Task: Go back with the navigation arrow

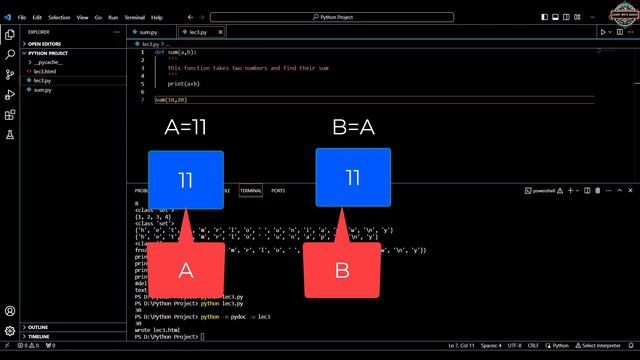Action: click(x=190, y=17)
